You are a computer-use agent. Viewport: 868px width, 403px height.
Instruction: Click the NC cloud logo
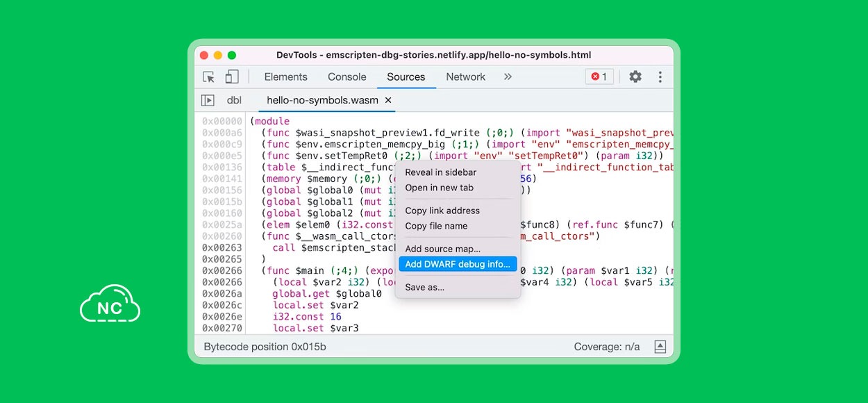pos(110,304)
